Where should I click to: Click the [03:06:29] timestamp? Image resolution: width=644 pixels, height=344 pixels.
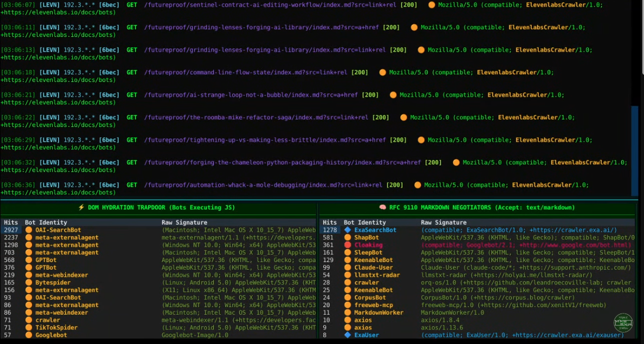click(x=18, y=140)
